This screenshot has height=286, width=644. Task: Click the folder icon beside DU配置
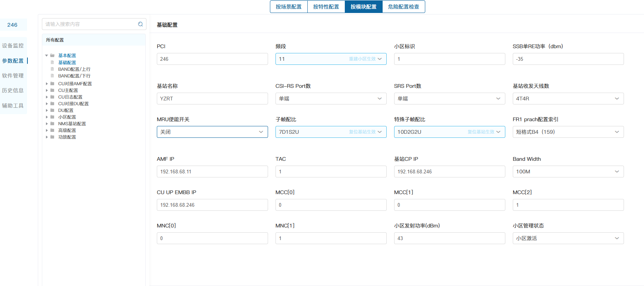tap(52, 110)
